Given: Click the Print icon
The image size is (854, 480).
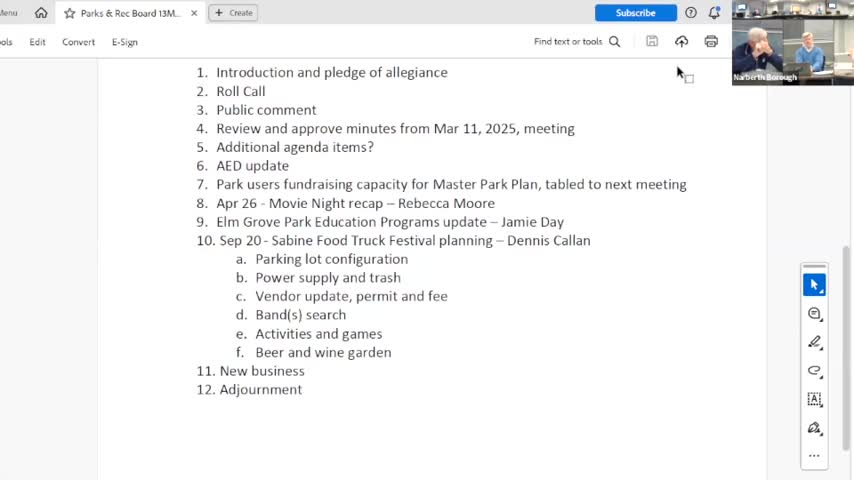Looking at the screenshot, I should coord(711,41).
